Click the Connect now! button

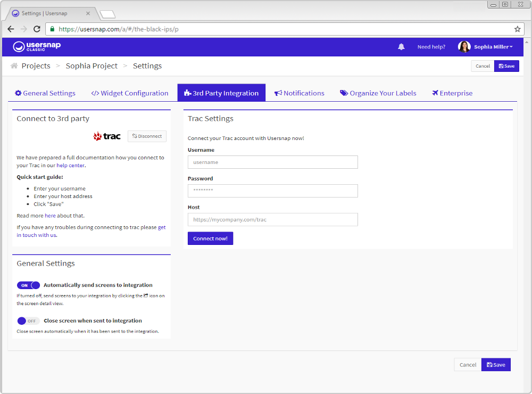pos(210,239)
